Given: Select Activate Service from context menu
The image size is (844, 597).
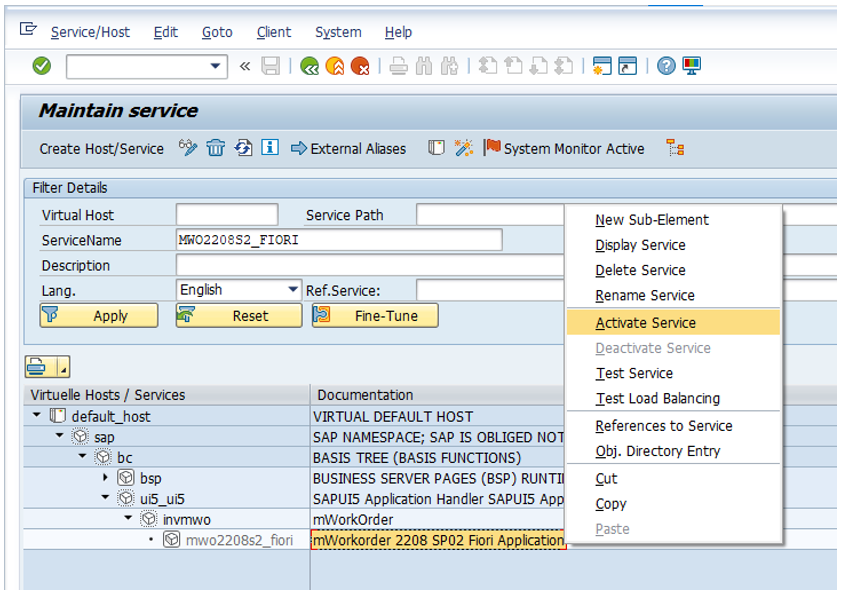Looking at the screenshot, I should point(645,322).
